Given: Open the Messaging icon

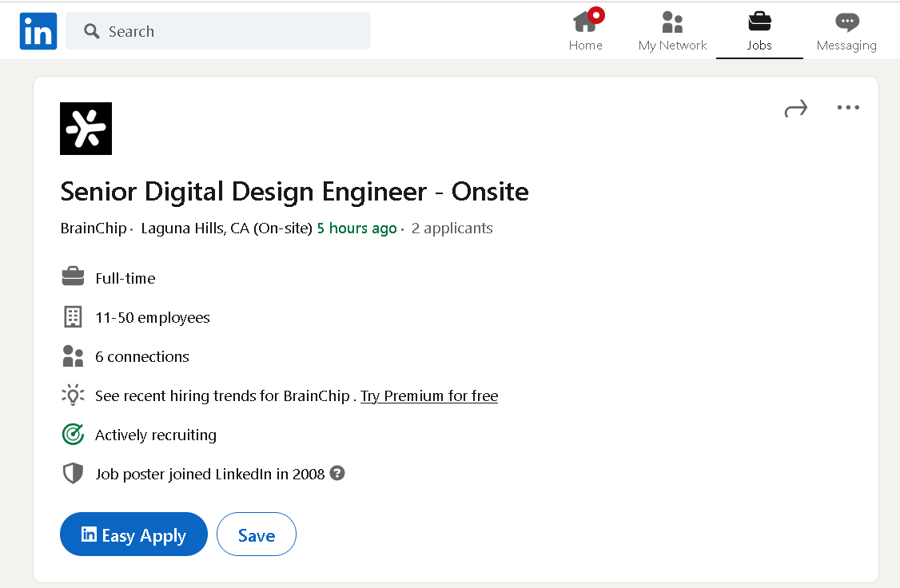Looking at the screenshot, I should pyautogui.click(x=846, y=23).
